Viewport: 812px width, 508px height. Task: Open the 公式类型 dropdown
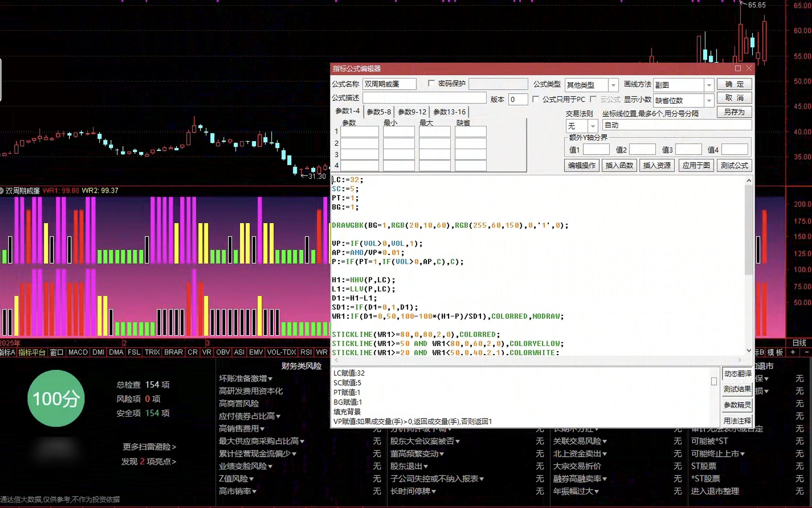pos(613,85)
